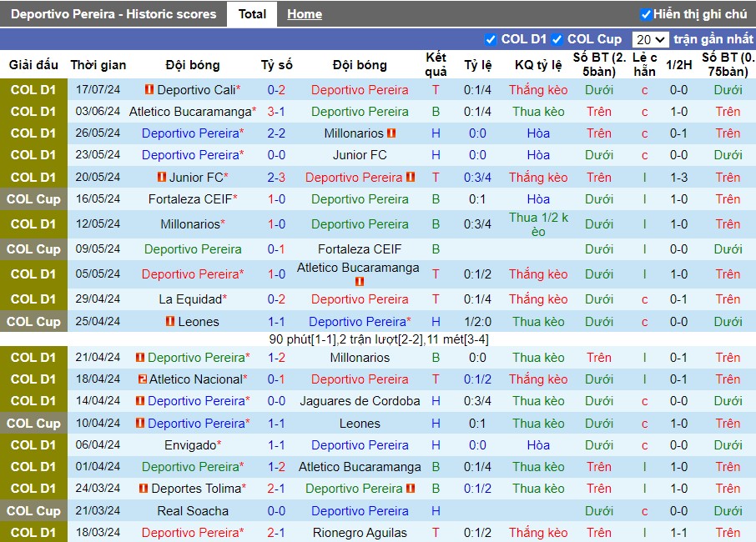Screen dimensions: 756x542
Task: Switch to the Home tab
Action: [305, 14]
